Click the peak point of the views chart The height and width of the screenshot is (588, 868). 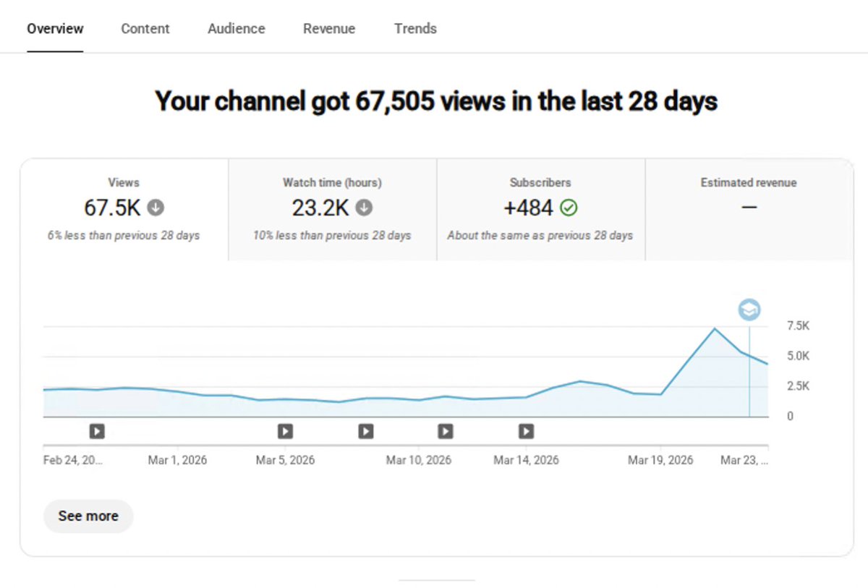click(715, 329)
